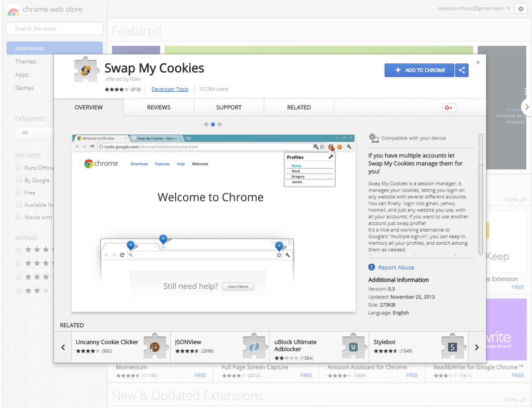The image size is (532, 408).
Task: Open the Report Abuse link
Action: 395,267
